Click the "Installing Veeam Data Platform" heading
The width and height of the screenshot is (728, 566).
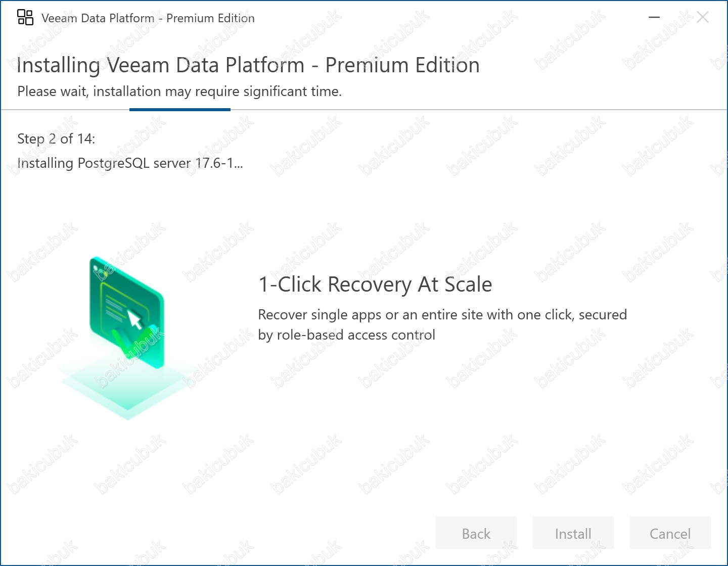point(248,65)
